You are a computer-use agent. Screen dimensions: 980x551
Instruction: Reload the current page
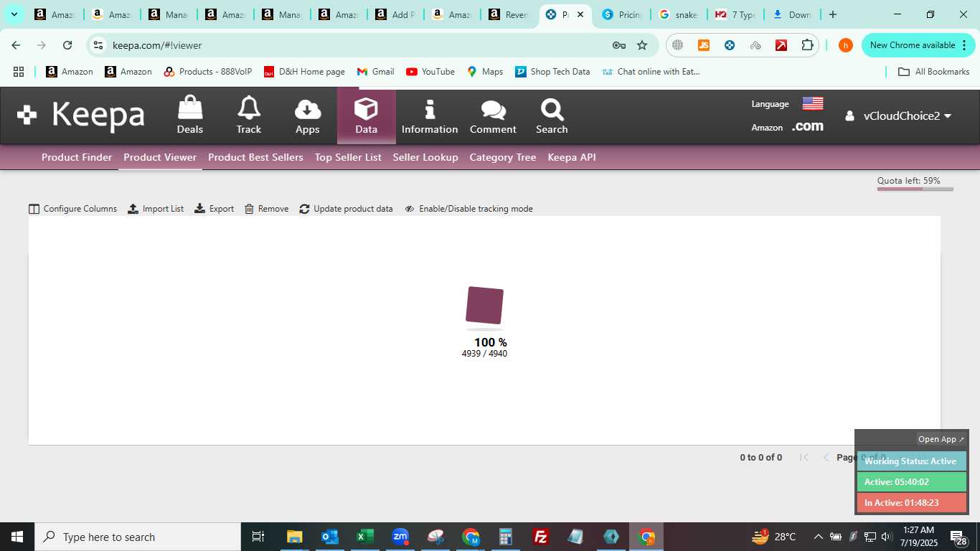coord(67,45)
